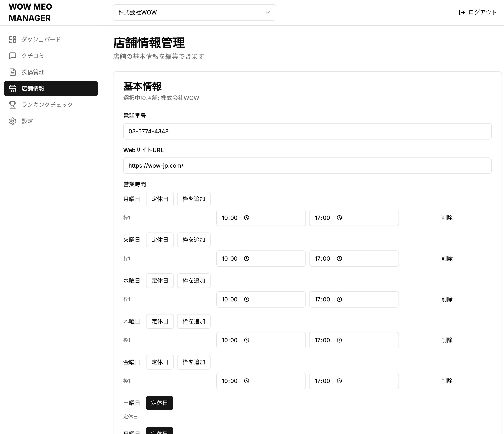This screenshot has height=434, width=504.
Task: Toggle 定休日 for 水曜日
Action: (x=160, y=280)
